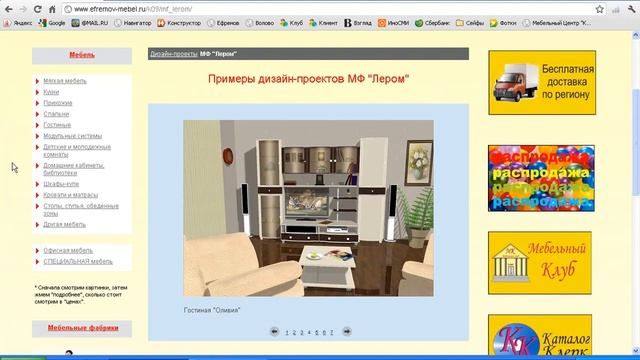Open the СПЕЦИАЛЬНАЯ мебель link
This screenshot has height=360, width=640.
pyautogui.click(x=78, y=262)
